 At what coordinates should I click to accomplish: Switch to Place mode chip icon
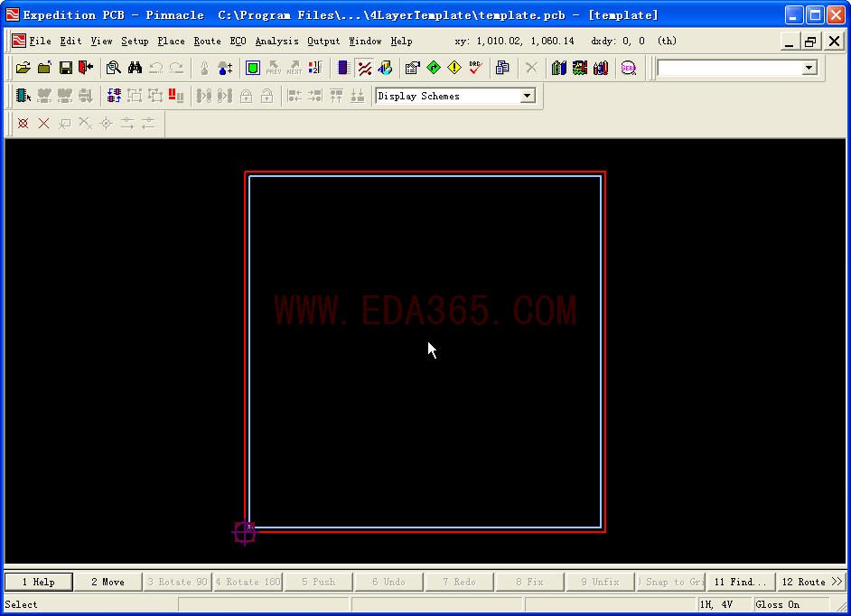[343, 68]
